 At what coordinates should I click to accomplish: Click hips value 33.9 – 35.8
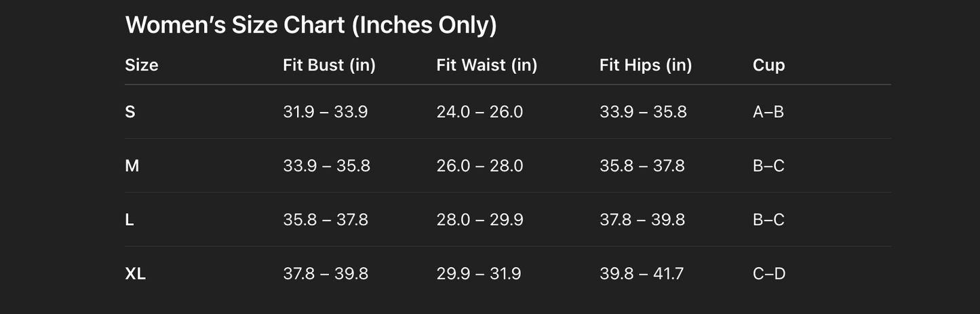(x=643, y=112)
